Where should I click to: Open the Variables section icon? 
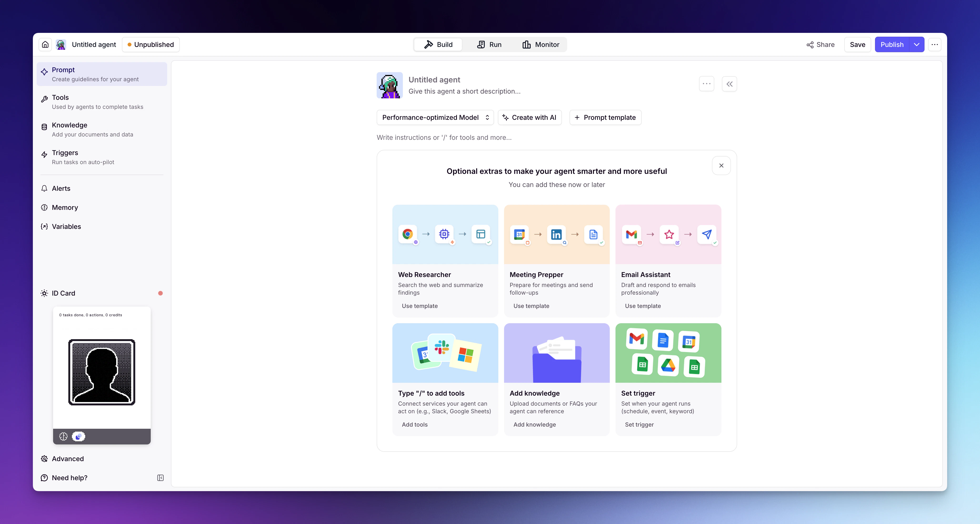pyautogui.click(x=45, y=227)
